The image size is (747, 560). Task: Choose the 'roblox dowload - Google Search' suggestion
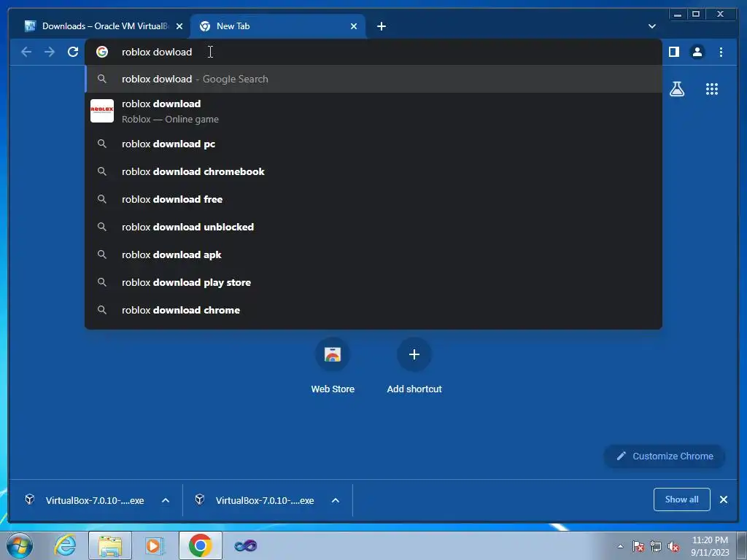(x=373, y=79)
